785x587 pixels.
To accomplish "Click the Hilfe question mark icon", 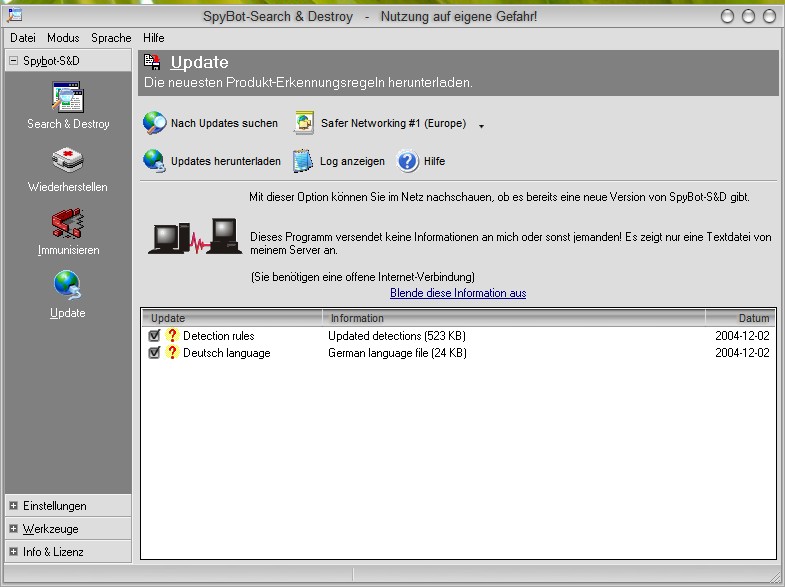I will pyautogui.click(x=407, y=161).
